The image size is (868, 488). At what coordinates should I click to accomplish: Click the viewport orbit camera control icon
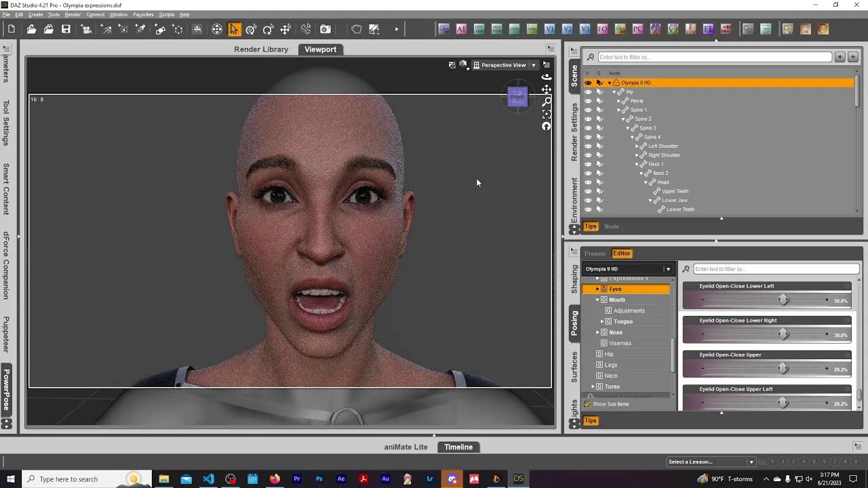click(x=547, y=77)
